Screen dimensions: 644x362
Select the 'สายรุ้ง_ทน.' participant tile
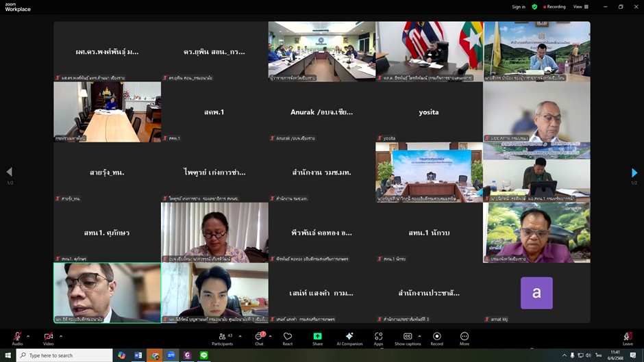pyautogui.click(x=107, y=172)
